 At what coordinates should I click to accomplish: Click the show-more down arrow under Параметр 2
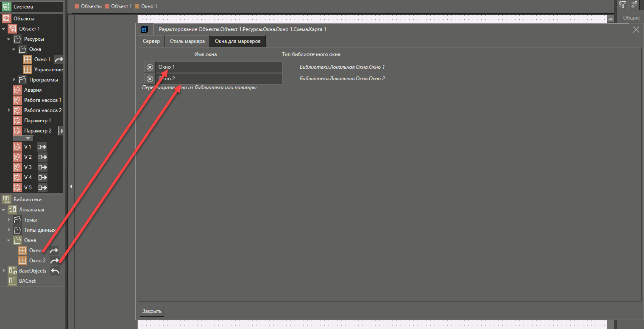click(x=28, y=138)
